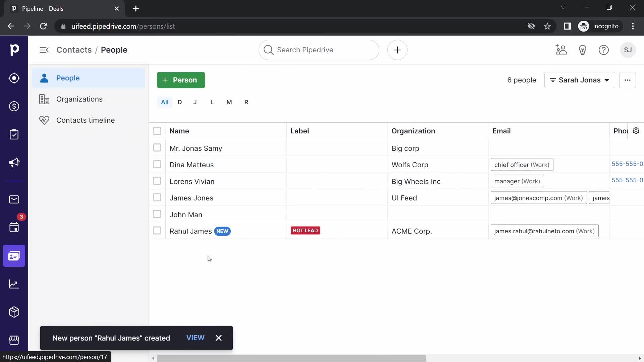Open the Campaigns icon in sidebar
This screenshot has width=644, height=362.
14,162
